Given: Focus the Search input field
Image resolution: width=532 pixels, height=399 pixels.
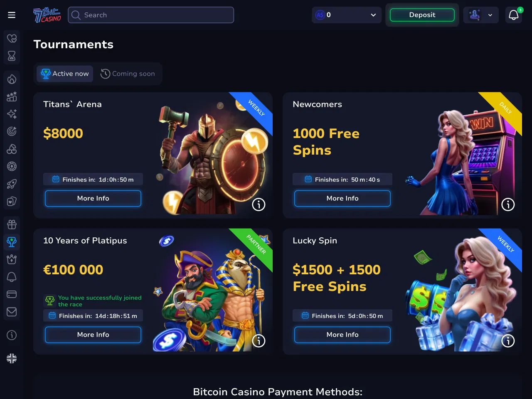Looking at the screenshot, I should coord(151,15).
